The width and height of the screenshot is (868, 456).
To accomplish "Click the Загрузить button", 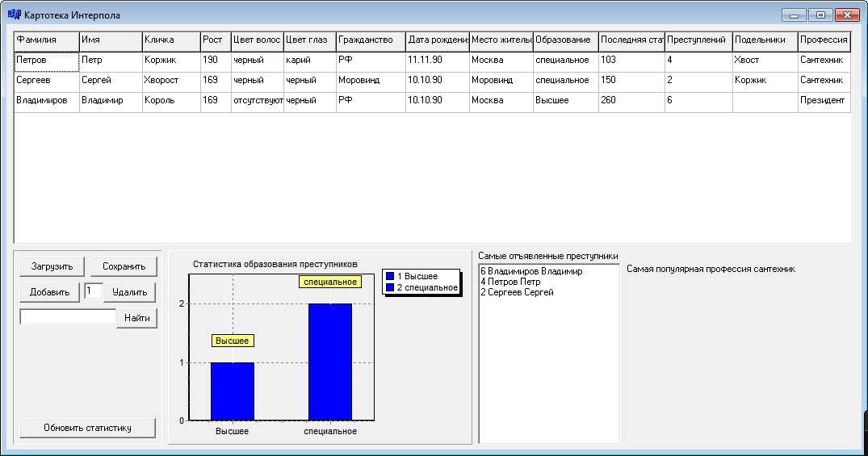I will (x=52, y=266).
